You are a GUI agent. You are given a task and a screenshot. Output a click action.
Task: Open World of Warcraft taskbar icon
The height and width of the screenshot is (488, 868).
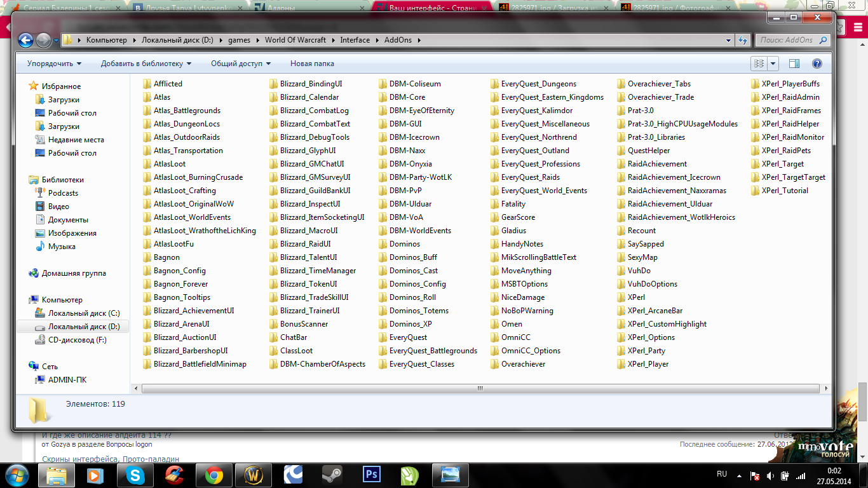click(252, 475)
